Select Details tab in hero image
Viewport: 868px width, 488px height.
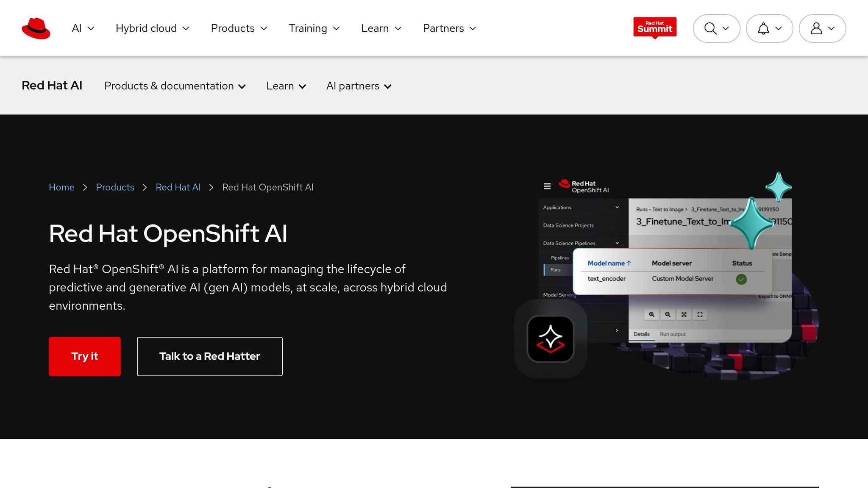[x=641, y=334]
